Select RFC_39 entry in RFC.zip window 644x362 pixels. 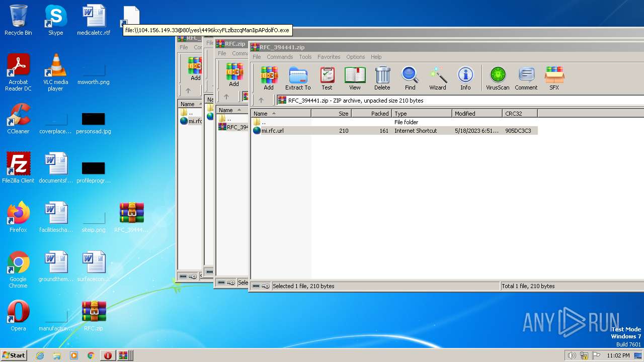(233, 127)
